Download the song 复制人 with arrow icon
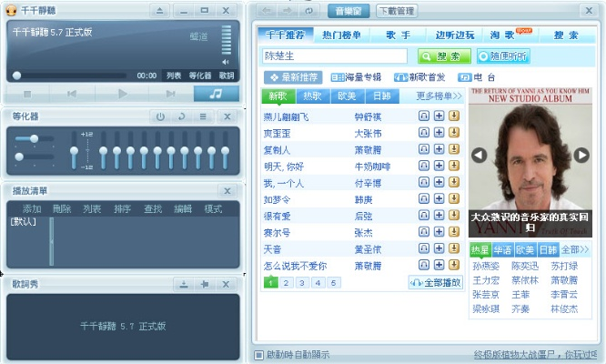 click(x=454, y=149)
